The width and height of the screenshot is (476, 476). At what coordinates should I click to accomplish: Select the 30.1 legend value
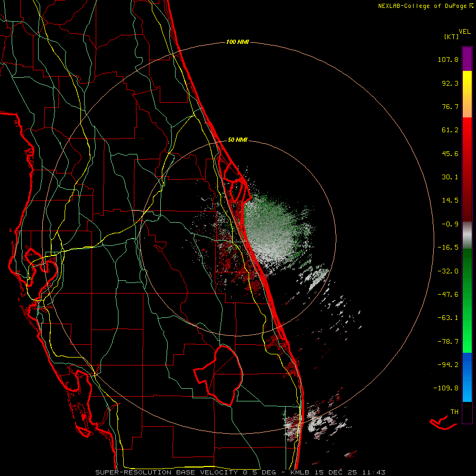tap(450, 177)
